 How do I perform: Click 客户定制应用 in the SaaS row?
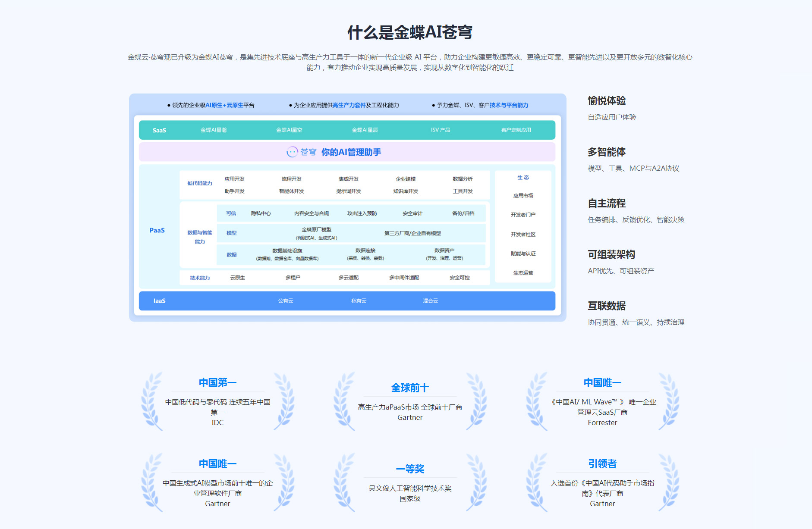pos(516,130)
